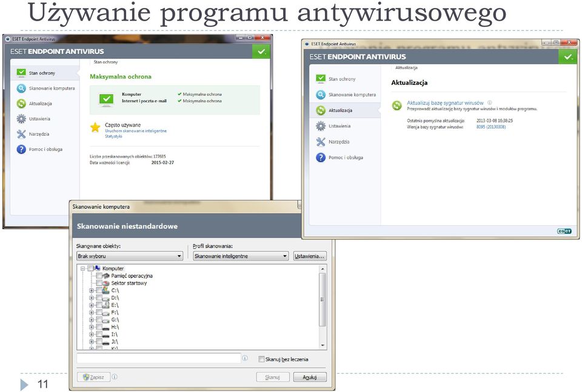This screenshot has width=582, height=392.
Task: Click scroll-down arrow of scan tree scrollbar
Action: click(323, 345)
